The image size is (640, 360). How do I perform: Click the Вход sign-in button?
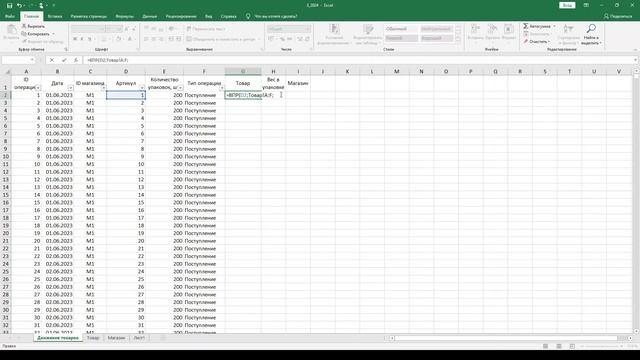pyautogui.click(x=567, y=5)
